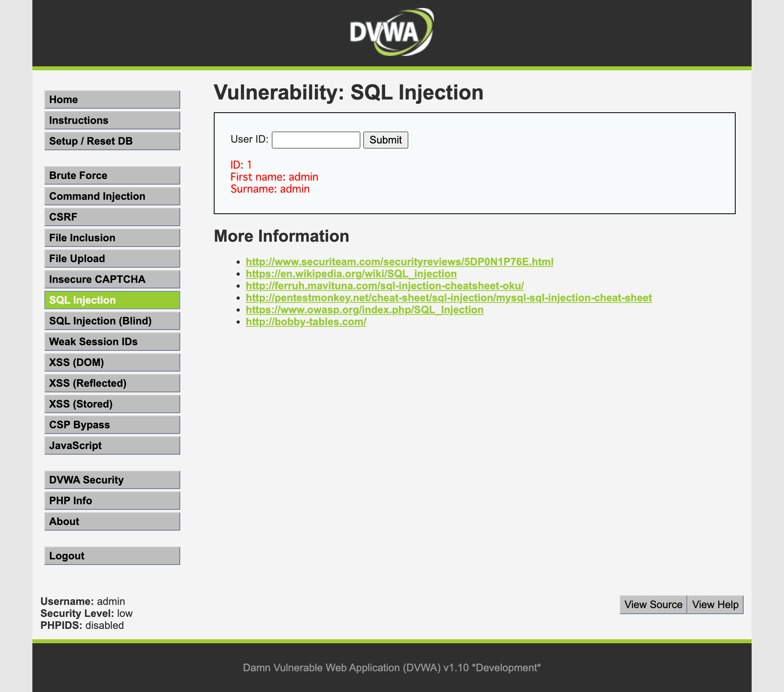Image resolution: width=784 pixels, height=692 pixels.
Task: Select the Insecure CAPTCHA item
Action: click(x=112, y=279)
